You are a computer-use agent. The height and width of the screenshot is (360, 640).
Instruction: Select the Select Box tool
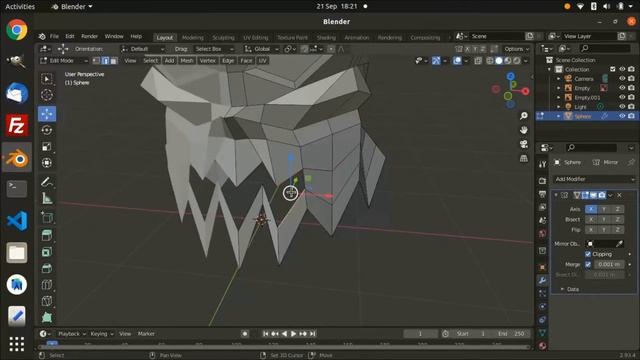[x=47, y=79]
